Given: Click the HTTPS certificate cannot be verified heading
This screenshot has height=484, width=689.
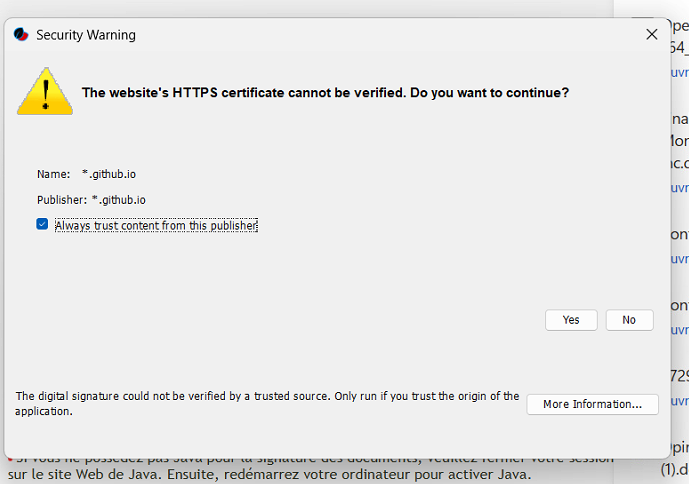Looking at the screenshot, I should (325, 93).
